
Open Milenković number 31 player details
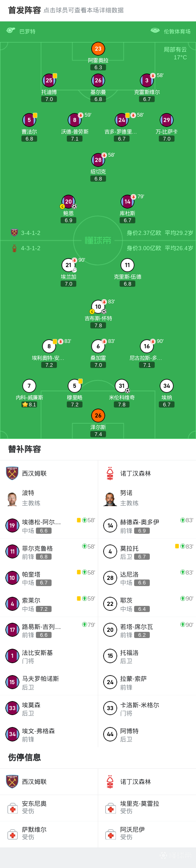point(121,386)
